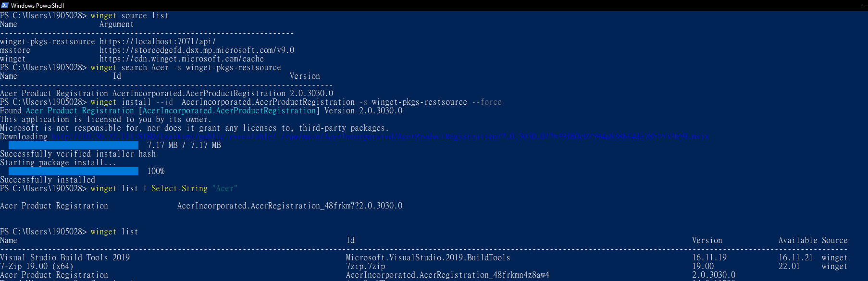Image resolution: width=868 pixels, height=281 pixels.
Task: Click the '7-Zip 19.00 (x64)' row name
Action: [x=37, y=267]
